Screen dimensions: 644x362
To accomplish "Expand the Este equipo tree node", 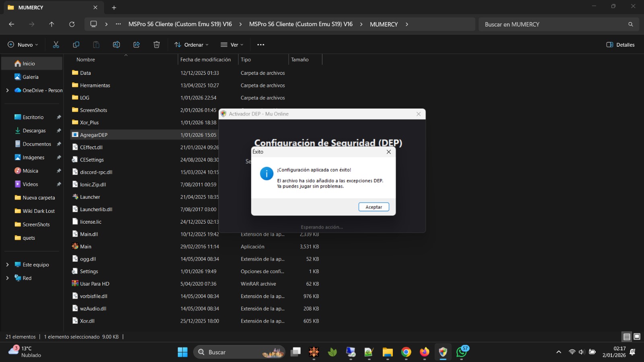I will 7,265.
